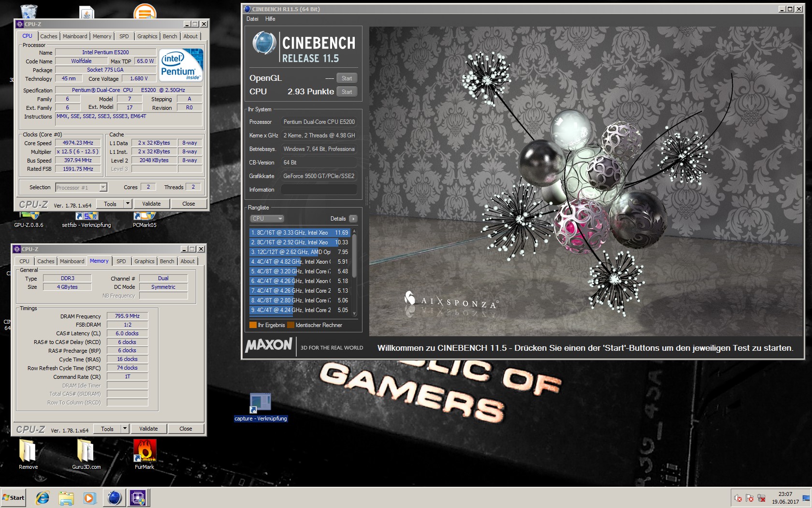Click the taskbar clock showing 23:07

[785, 498]
